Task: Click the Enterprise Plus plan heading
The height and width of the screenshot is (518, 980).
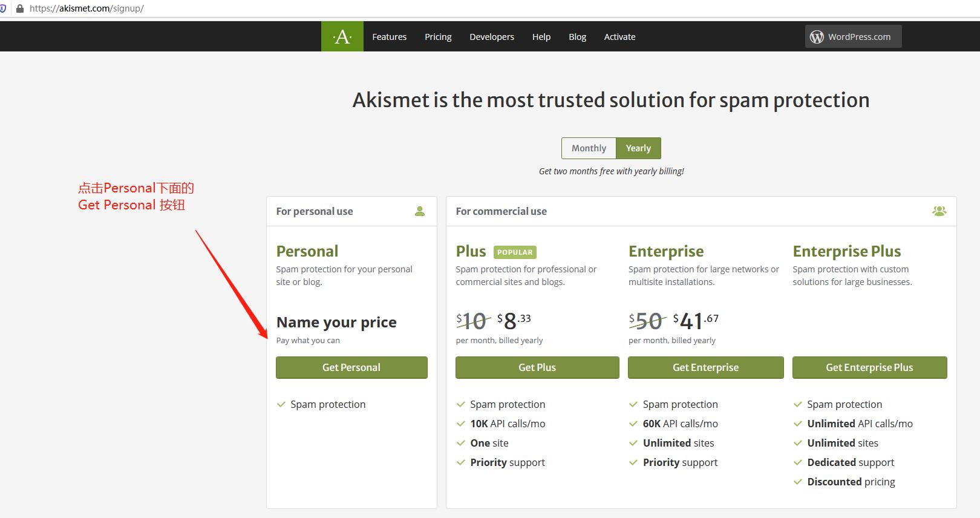Action: 847,251
